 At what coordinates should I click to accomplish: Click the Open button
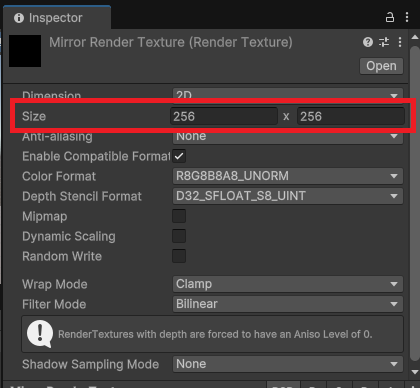(381, 66)
